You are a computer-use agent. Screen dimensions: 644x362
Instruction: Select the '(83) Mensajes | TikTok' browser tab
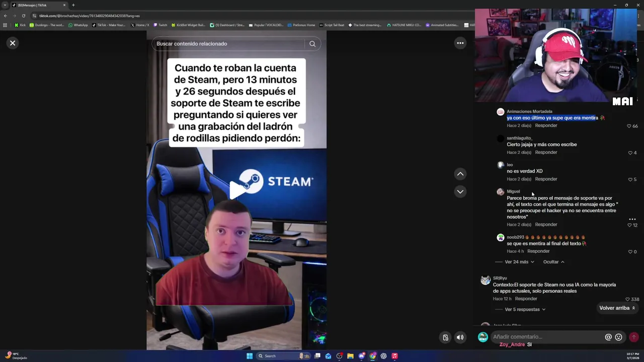point(38,5)
